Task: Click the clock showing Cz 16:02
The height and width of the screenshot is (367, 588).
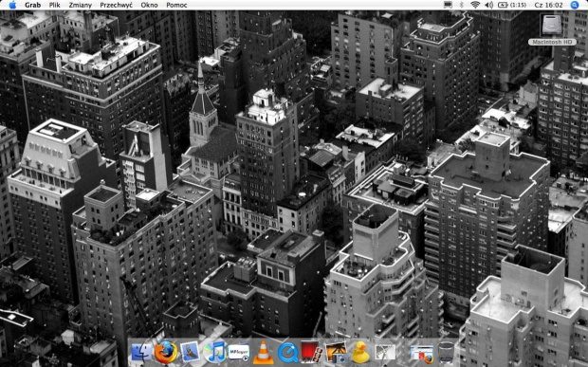Action: point(549,5)
